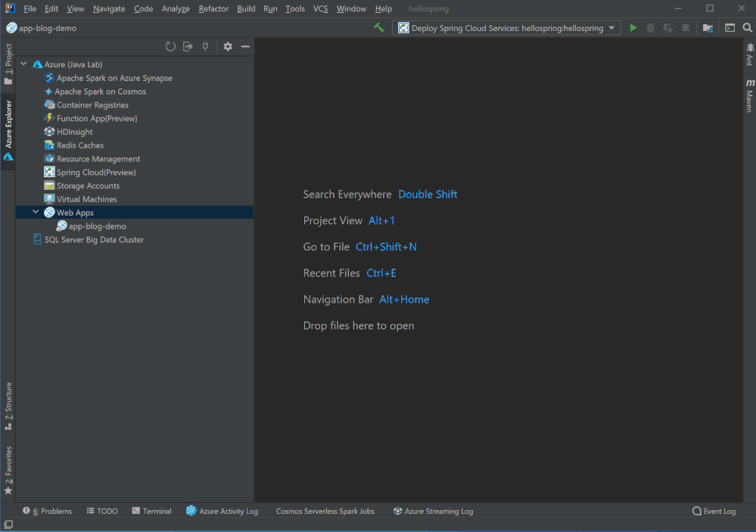The height and width of the screenshot is (532, 756).
Task: Open the Refactor menu
Action: (213, 8)
